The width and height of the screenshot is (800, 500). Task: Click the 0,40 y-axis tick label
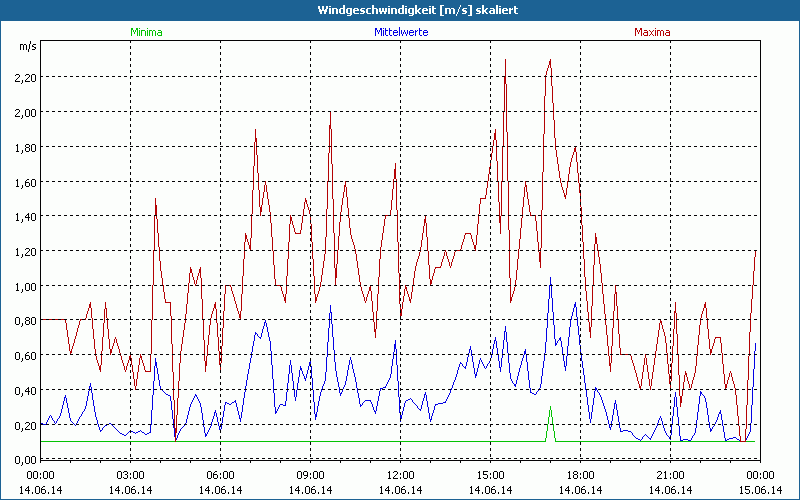pyautogui.click(x=26, y=390)
